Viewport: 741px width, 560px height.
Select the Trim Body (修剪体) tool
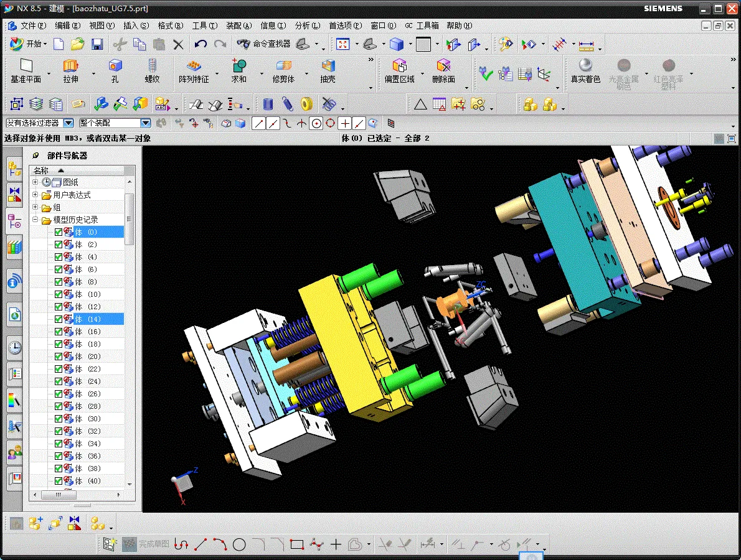point(283,72)
